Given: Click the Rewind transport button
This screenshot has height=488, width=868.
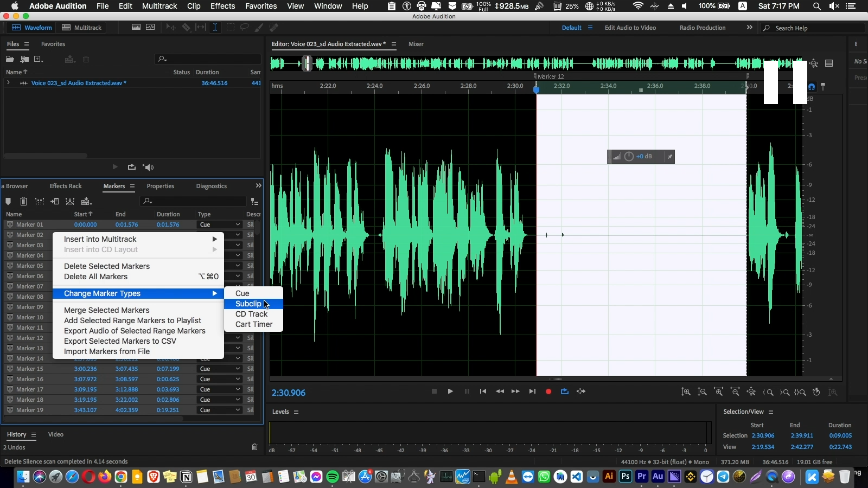Looking at the screenshot, I should 500,391.
